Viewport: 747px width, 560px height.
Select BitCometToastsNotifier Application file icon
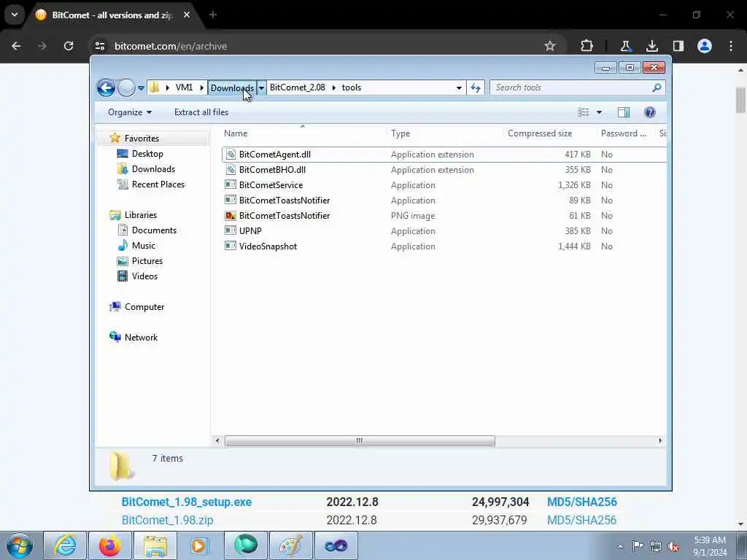pyautogui.click(x=231, y=200)
